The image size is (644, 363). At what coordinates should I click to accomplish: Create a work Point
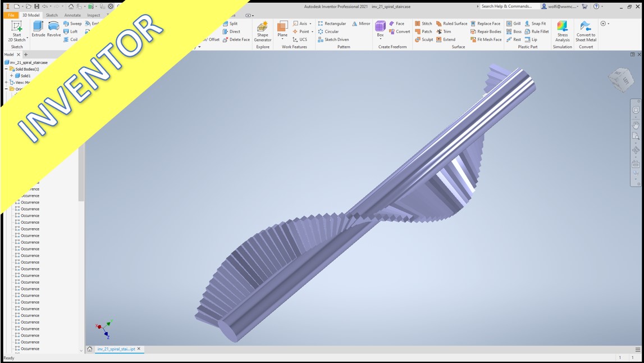(300, 31)
